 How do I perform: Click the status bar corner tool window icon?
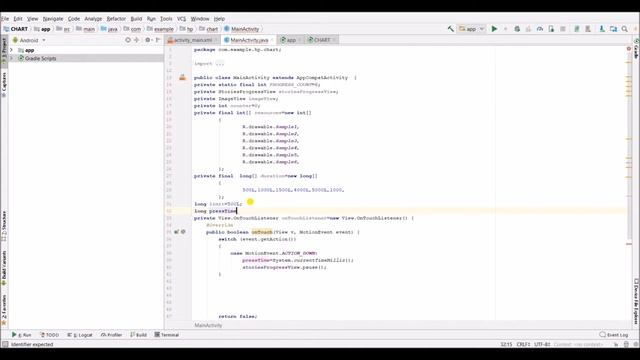[5, 344]
